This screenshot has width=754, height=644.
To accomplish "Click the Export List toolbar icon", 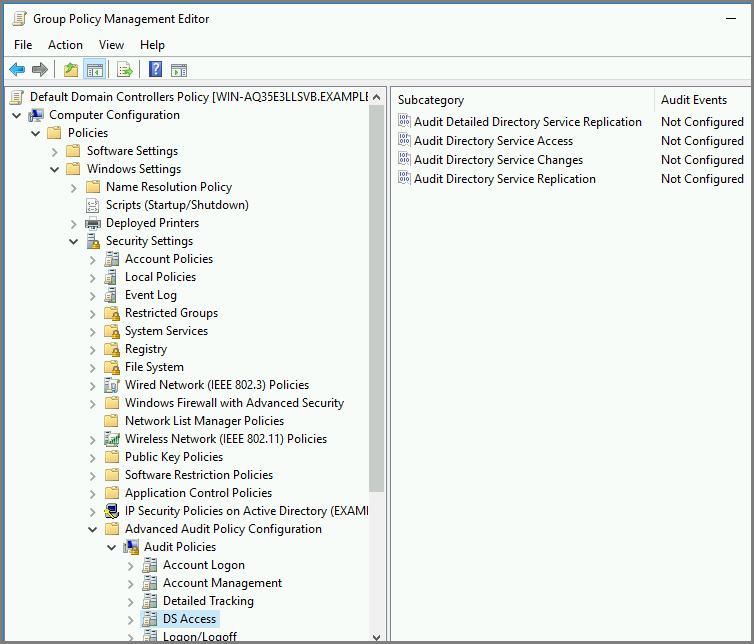I will pos(125,69).
